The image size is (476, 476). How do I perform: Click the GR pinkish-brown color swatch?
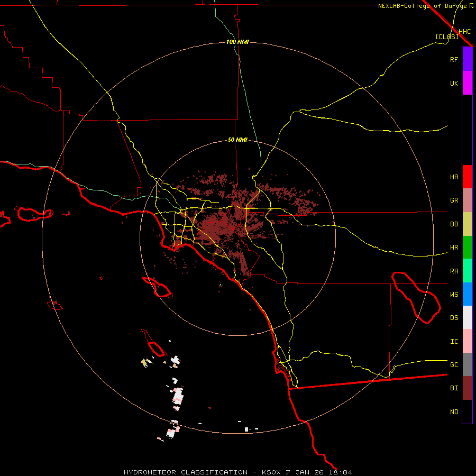tap(467, 200)
